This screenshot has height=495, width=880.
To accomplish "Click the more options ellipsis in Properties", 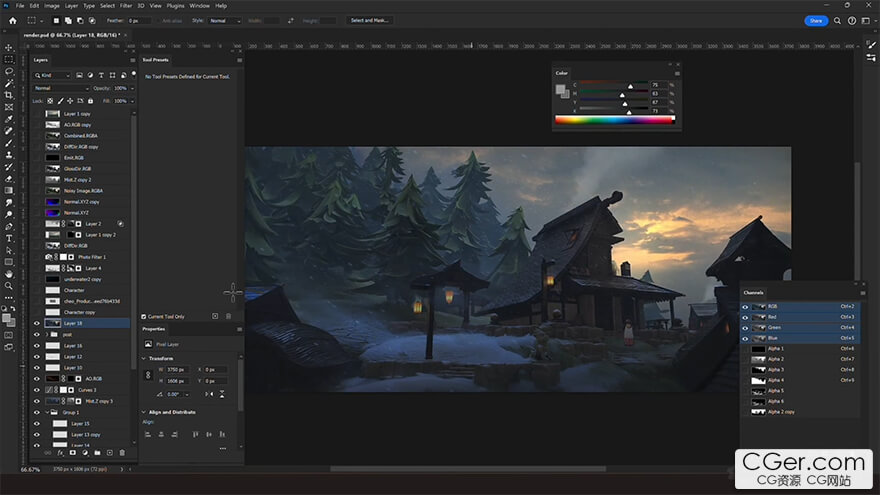I will click(x=223, y=448).
